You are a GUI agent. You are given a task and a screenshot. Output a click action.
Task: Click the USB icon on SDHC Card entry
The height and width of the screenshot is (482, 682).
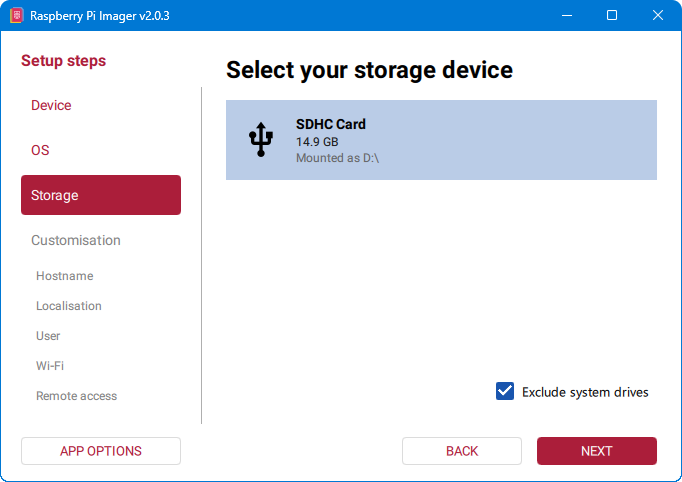coord(260,140)
